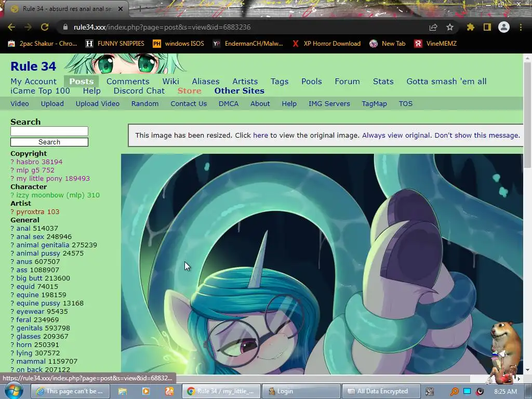Open the IMG Servers page
Image resolution: width=532 pixels, height=399 pixels.
point(329,103)
